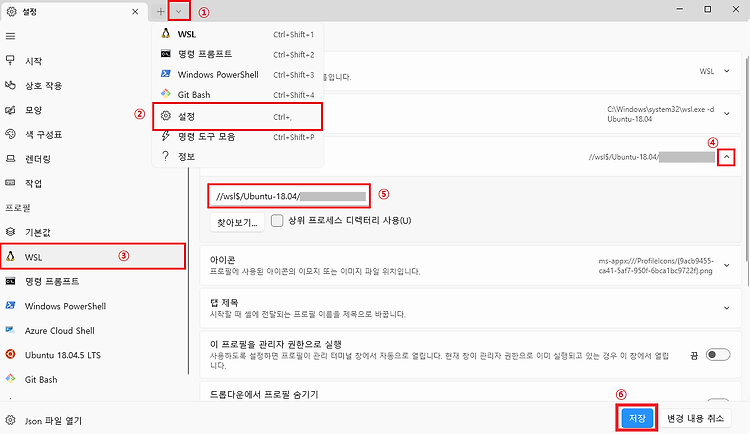Viewport: 750px width, 434px height.
Task: Choose Git Bash from the dropdown menu
Action: pyautogui.click(x=238, y=94)
